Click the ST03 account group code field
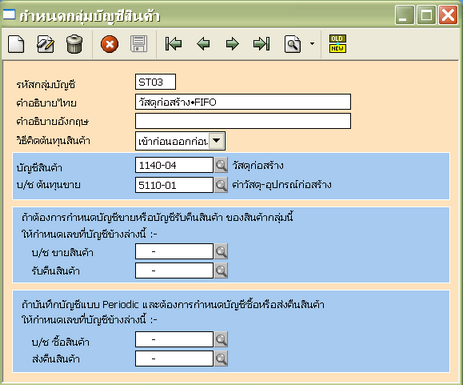Screen dimensions: 463x385 tap(155, 82)
